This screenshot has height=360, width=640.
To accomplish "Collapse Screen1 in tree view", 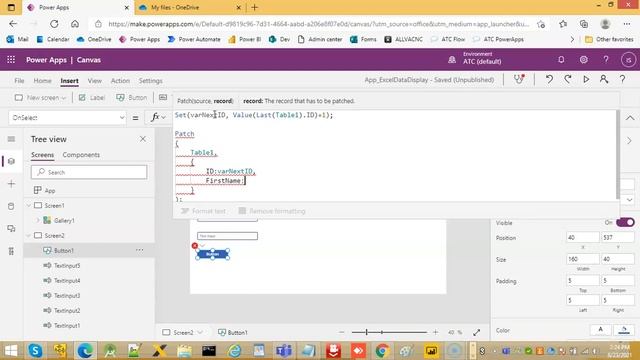I will (29, 205).
